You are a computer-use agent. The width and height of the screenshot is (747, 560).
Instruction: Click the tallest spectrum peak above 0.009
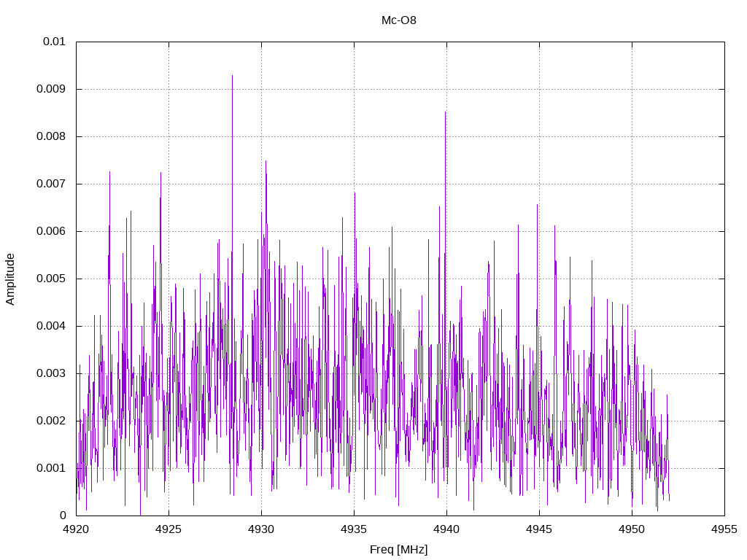pyautogui.click(x=233, y=76)
